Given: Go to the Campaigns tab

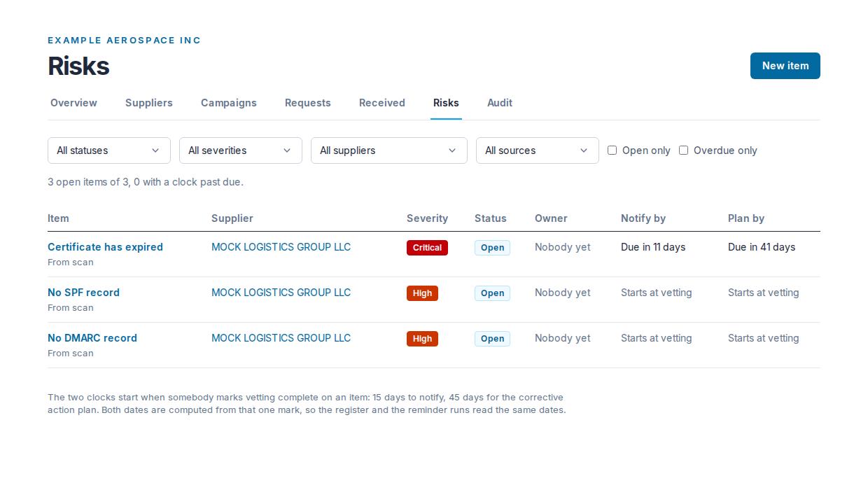Looking at the screenshot, I should tap(229, 103).
